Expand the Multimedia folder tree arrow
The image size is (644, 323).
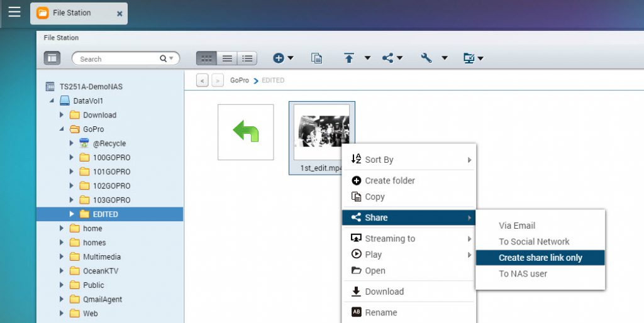point(62,257)
